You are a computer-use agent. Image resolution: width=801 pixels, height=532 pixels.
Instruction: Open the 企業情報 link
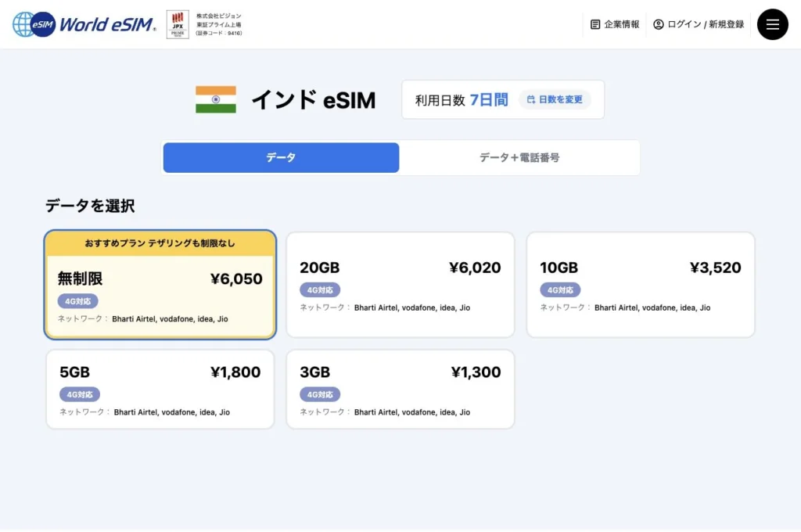(x=615, y=24)
